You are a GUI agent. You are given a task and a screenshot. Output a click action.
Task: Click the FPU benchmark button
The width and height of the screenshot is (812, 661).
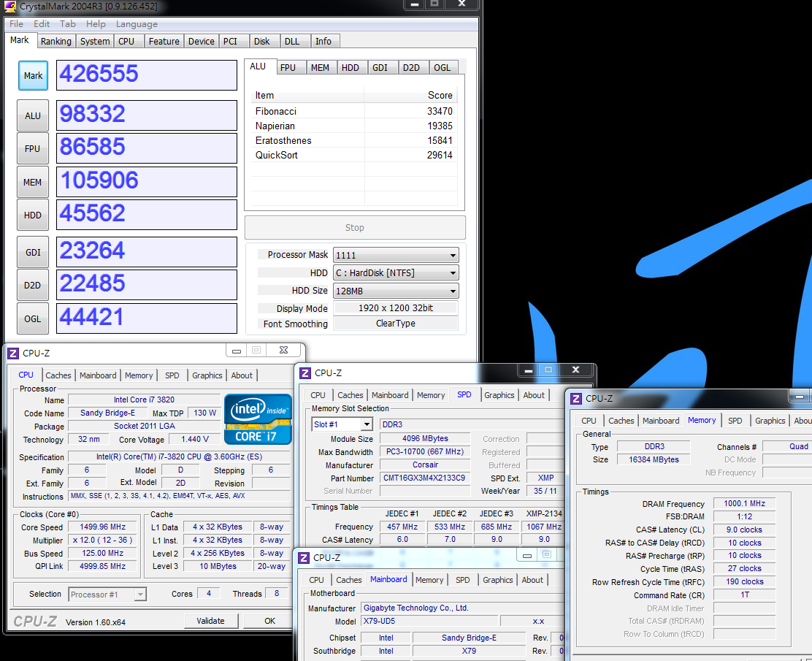(x=33, y=149)
